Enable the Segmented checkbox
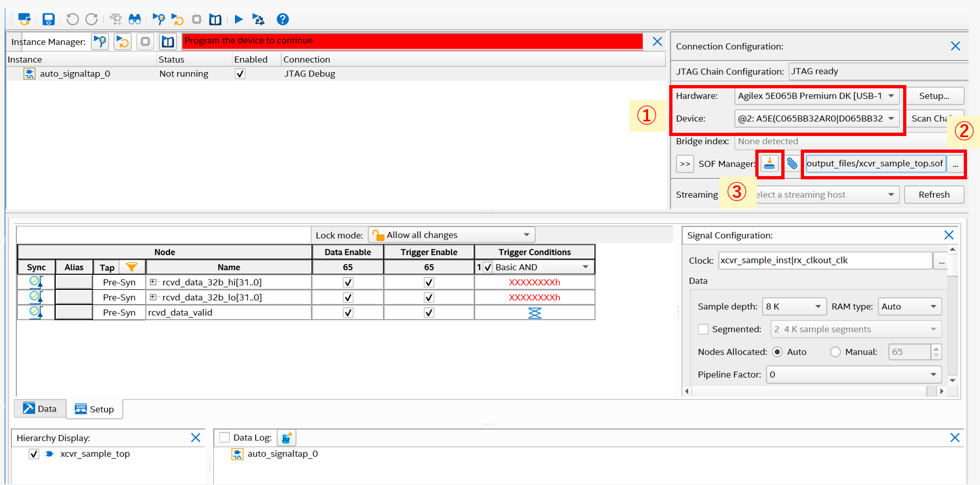This screenshot has height=485, width=980. click(x=703, y=329)
